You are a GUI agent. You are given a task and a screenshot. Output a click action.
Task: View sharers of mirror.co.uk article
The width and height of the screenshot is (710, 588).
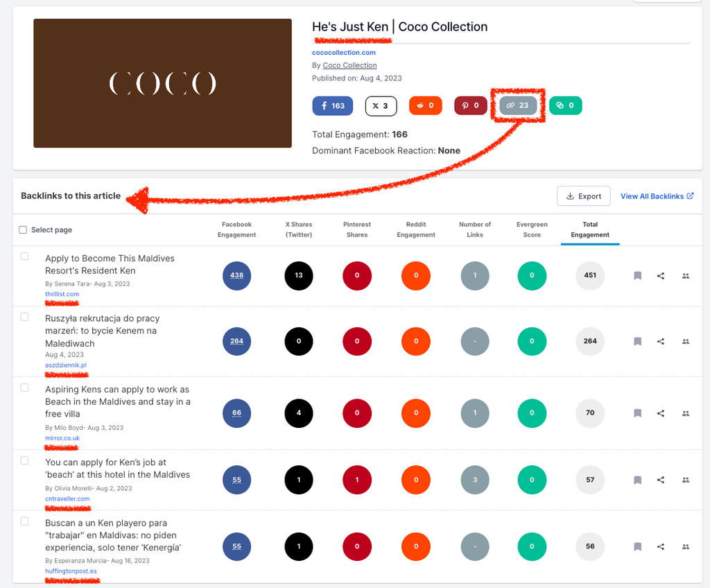coord(686,413)
